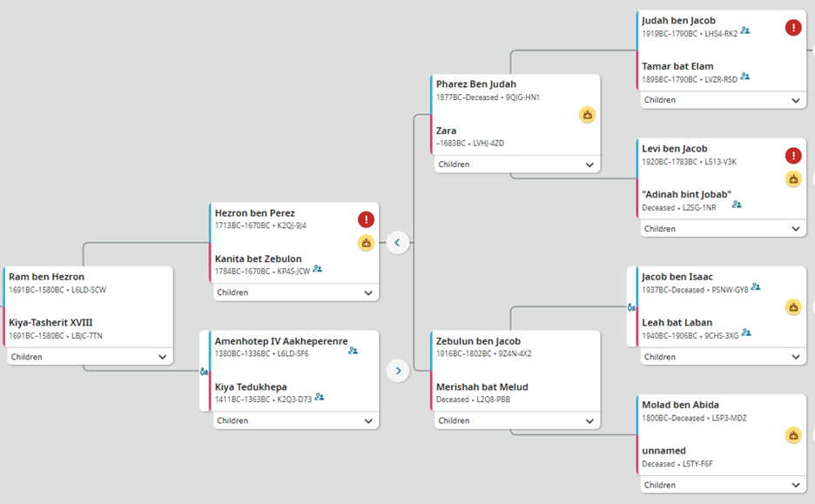Click people icon beside Tamar bat Elam ID
815x504 pixels.
click(745, 77)
